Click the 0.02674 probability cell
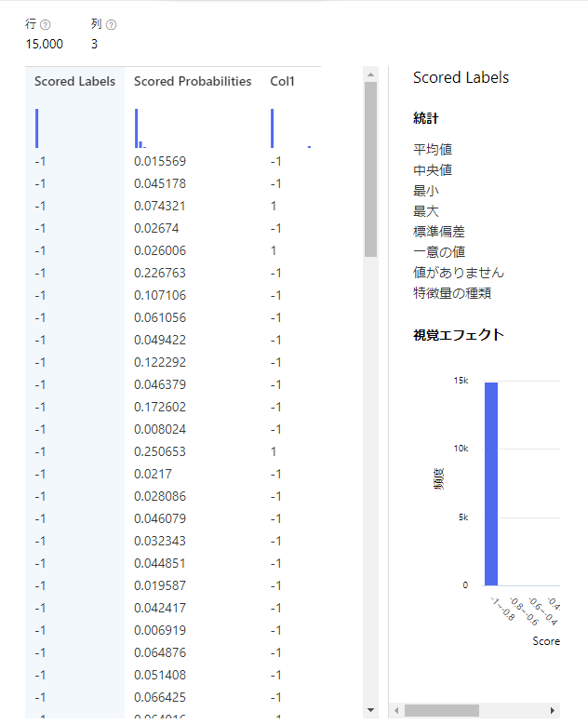This screenshot has height=725, width=588. 156,228
